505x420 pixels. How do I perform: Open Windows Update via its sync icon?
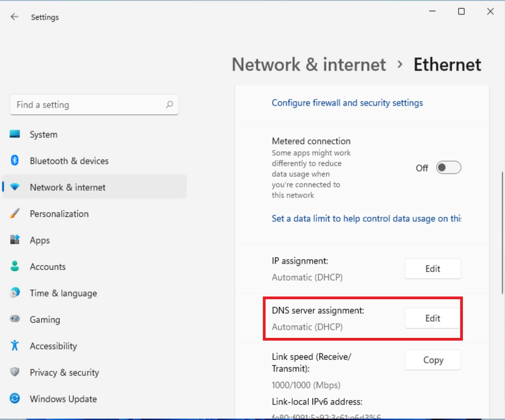click(x=14, y=398)
